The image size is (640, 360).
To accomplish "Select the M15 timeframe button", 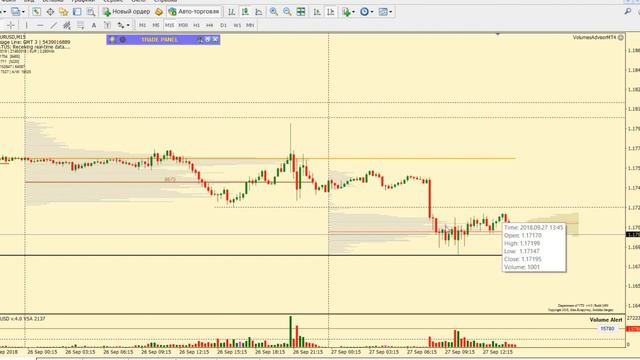I will coord(169,25).
